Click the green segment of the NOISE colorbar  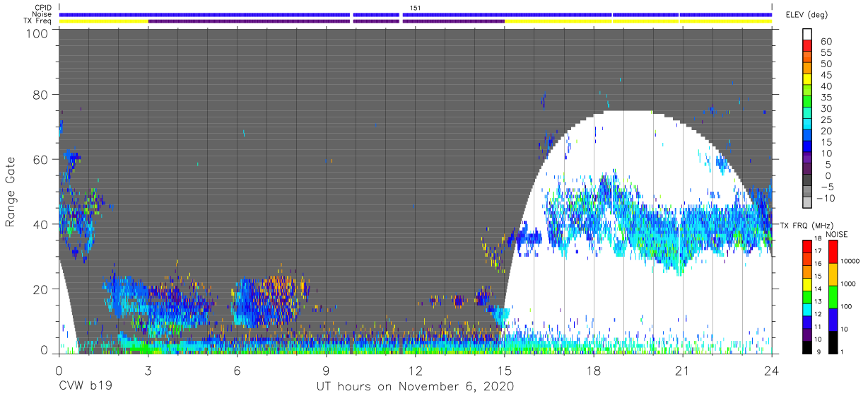(x=833, y=296)
